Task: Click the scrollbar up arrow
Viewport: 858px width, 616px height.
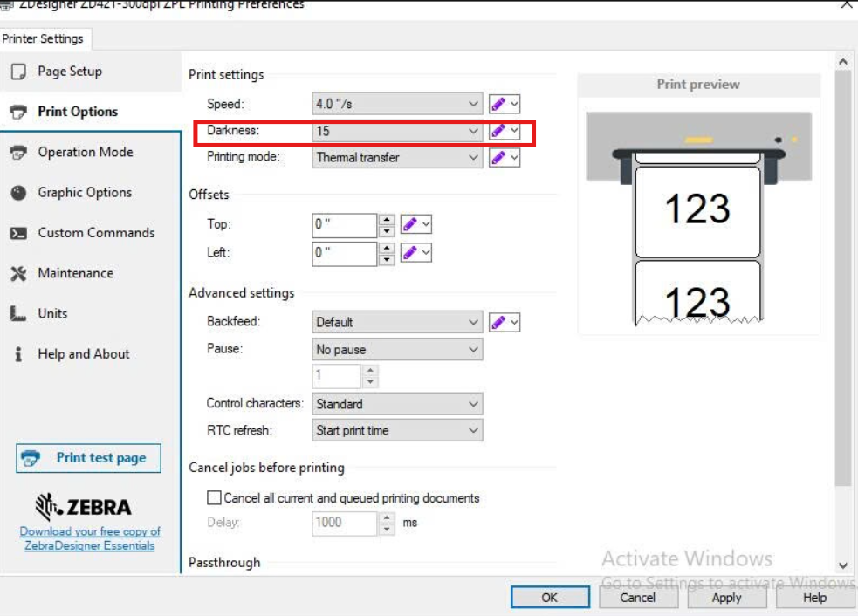Action: click(x=842, y=62)
